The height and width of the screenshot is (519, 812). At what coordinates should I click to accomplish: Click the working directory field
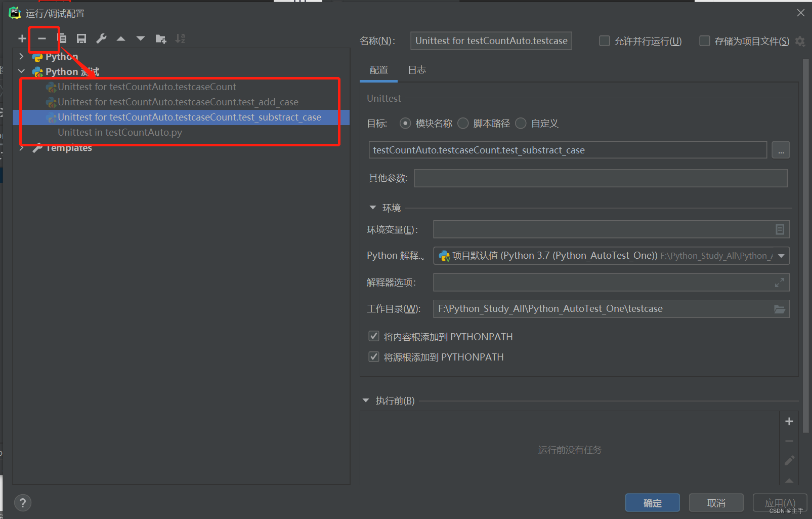[611, 309]
